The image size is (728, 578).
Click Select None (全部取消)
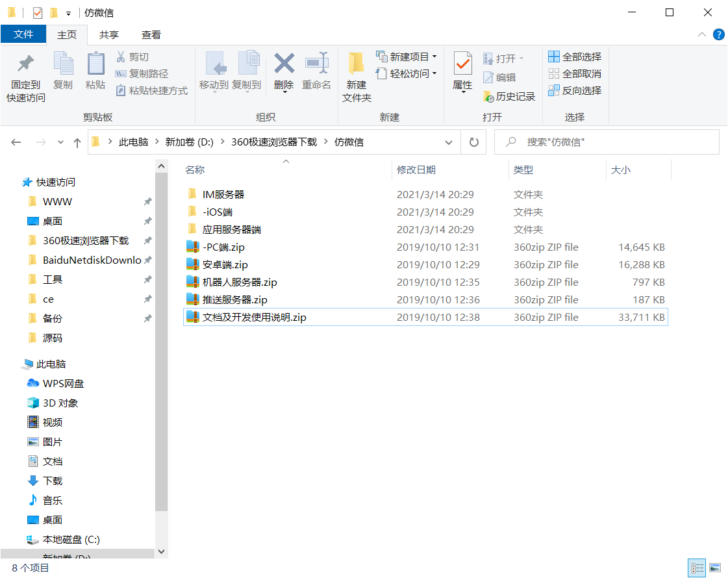(x=575, y=73)
